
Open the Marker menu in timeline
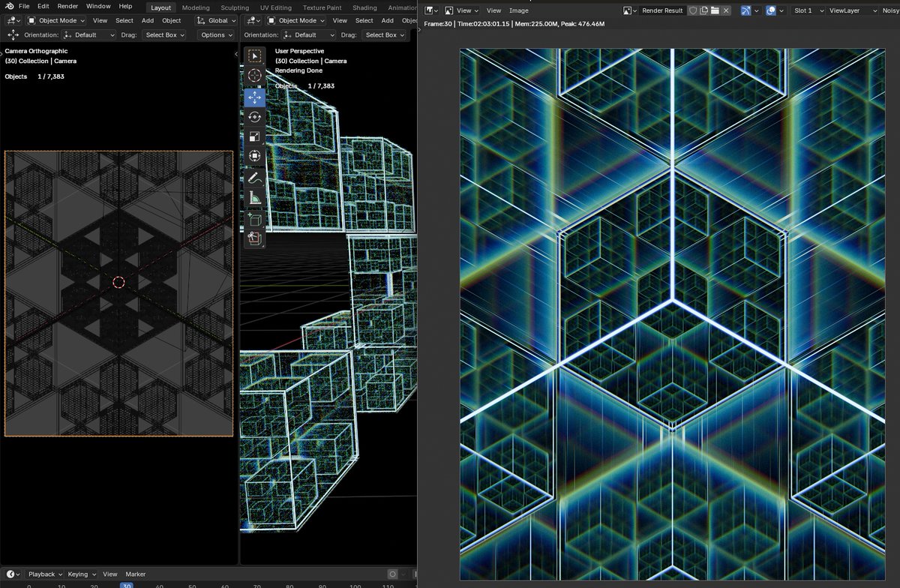click(135, 574)
